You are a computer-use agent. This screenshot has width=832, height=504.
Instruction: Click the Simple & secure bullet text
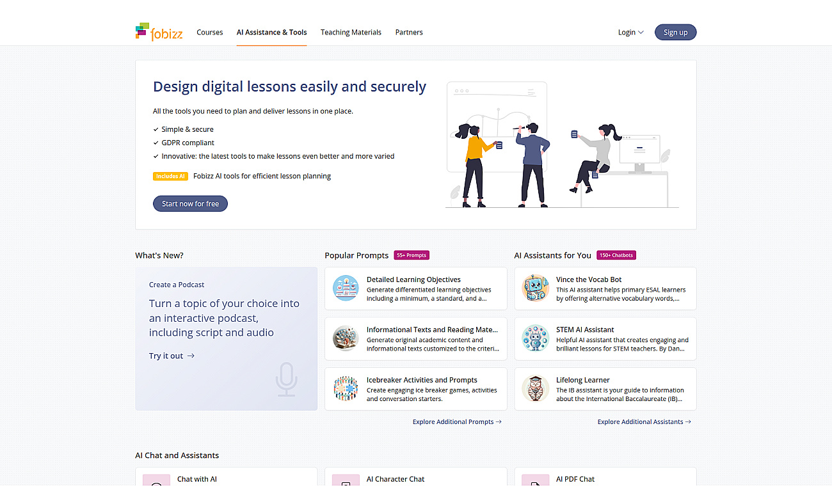(188, 129)
